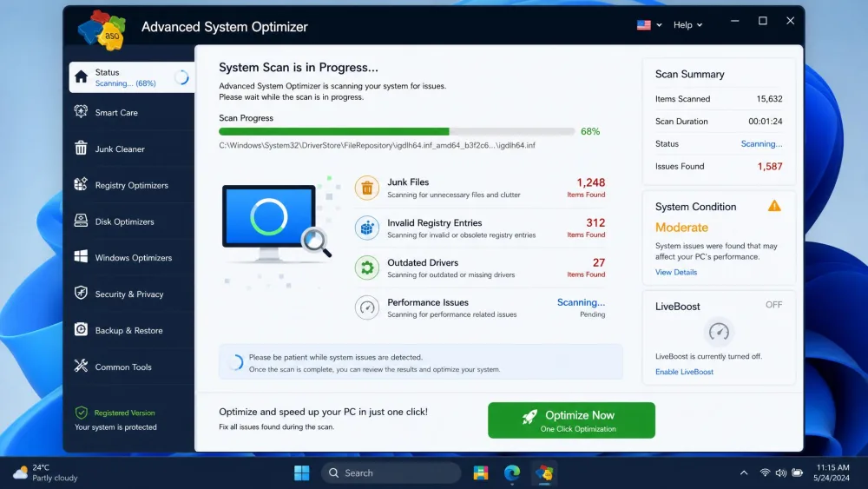
Task: Click the 1,248 Junk Files count
Action: [x=590, y=182]
